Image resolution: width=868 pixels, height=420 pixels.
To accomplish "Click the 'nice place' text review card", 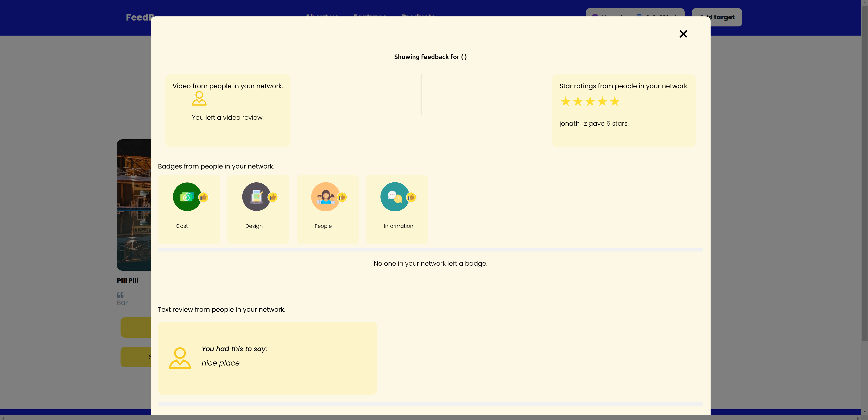I will (267, 358).
